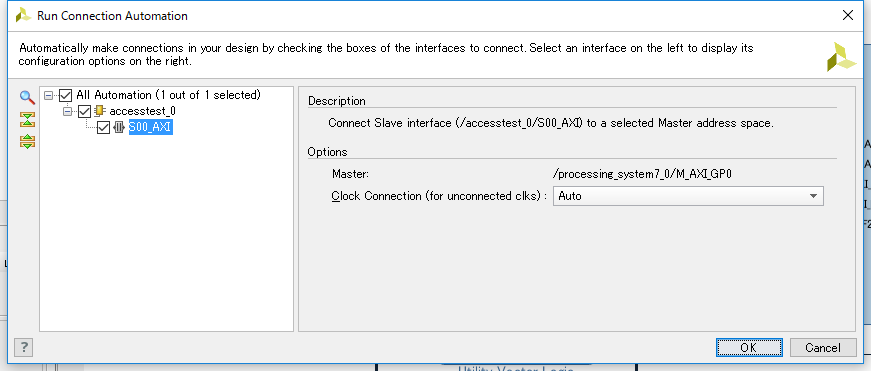871x371 pixels.
Task: Click the Xilinx logo beside the description
Action: [842, 57]
